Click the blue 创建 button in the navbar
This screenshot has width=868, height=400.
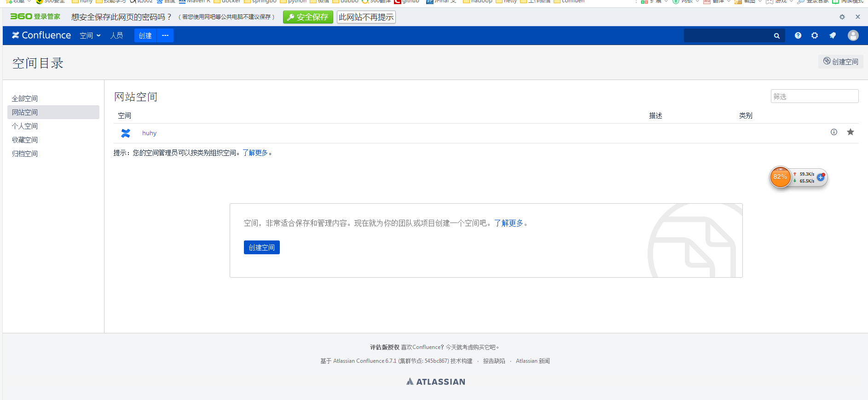[145, 35]
